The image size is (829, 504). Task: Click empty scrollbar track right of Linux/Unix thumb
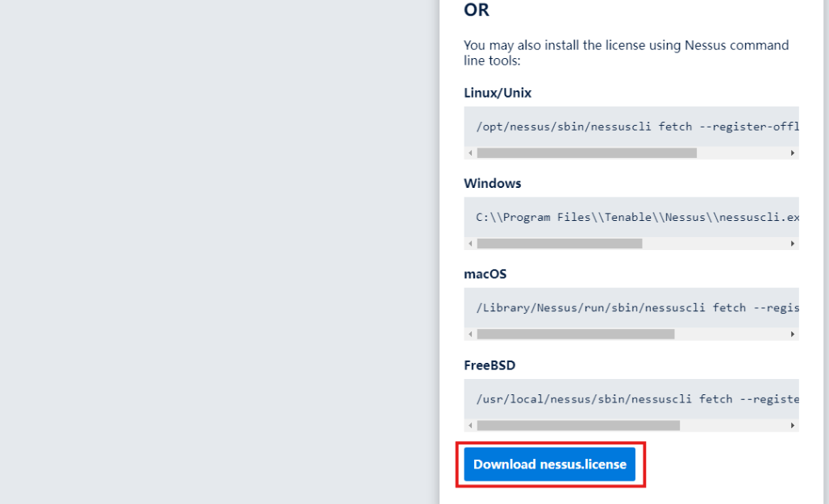(x=742, y=152)
